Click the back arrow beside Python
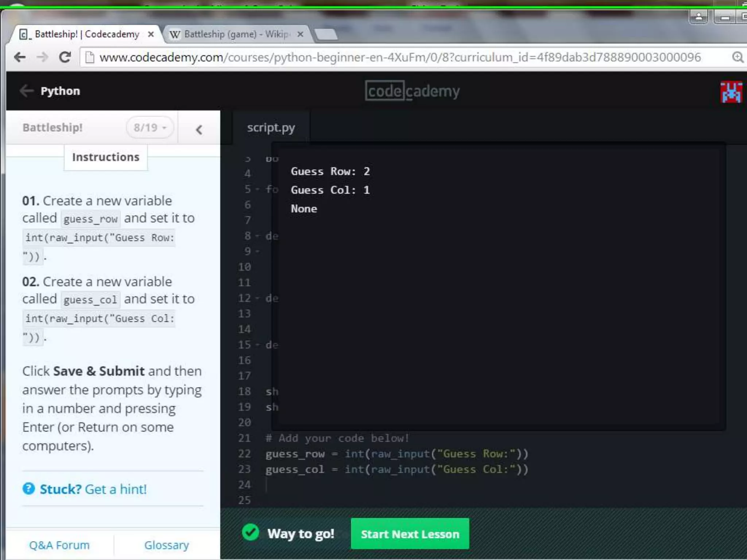This screenshot has width=747, height=560. (x=27, y=91)
